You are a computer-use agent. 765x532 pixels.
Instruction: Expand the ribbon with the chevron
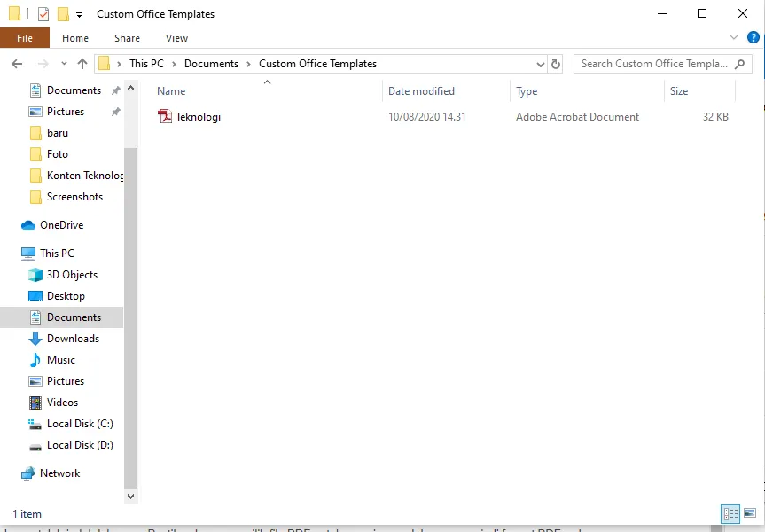[734, 38]
